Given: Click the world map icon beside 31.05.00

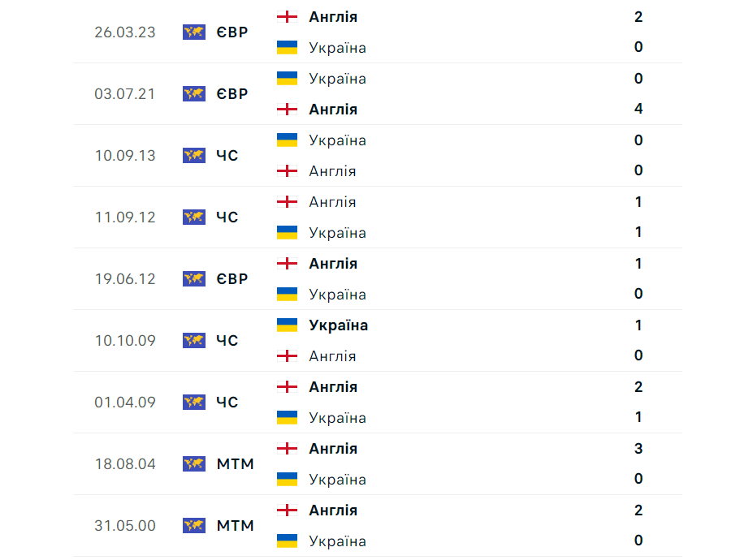Looking at the screenshot, I should click(x=194, y=526).
